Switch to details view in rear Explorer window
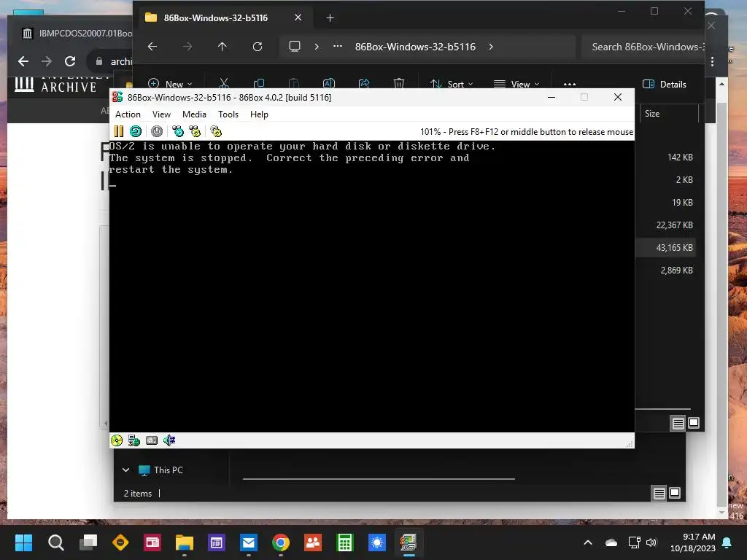The image size is (747, 560). (659, 494)
